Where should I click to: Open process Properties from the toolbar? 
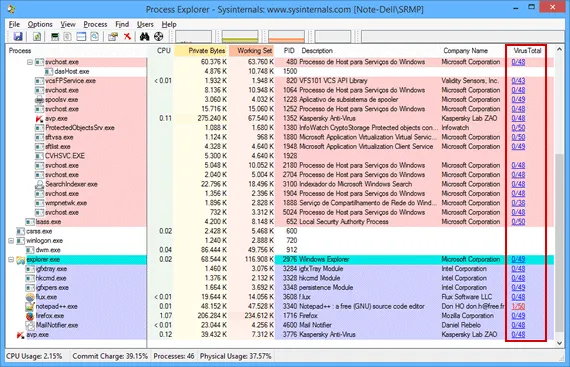pyautogui.click(x=113, y=36)
